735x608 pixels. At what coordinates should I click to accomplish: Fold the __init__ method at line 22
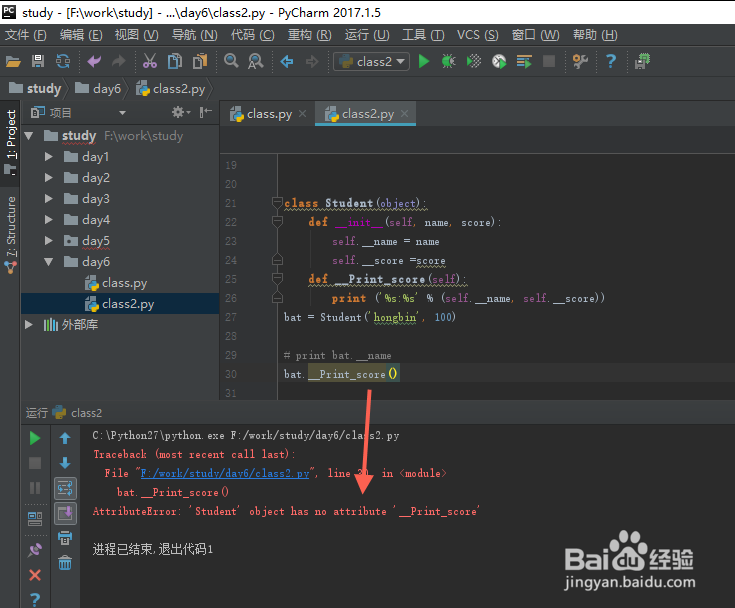pyautogui.click(x=277, y=222)
